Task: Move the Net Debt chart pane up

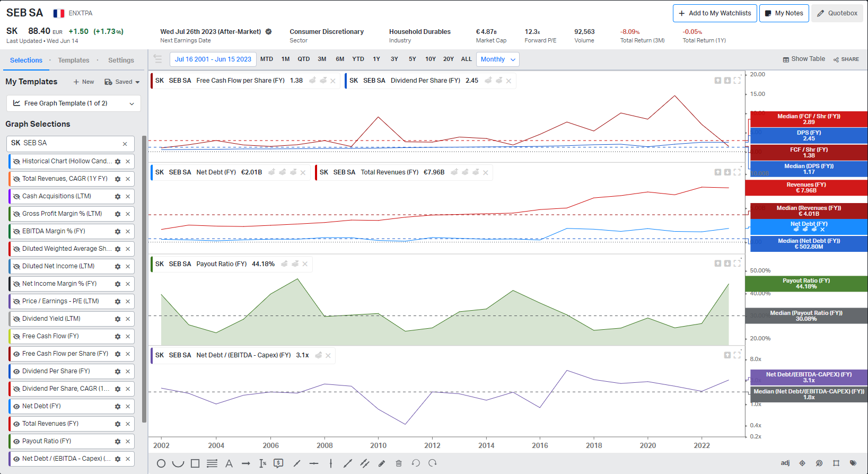Action: pyautogui.click(x=717, y=172)
